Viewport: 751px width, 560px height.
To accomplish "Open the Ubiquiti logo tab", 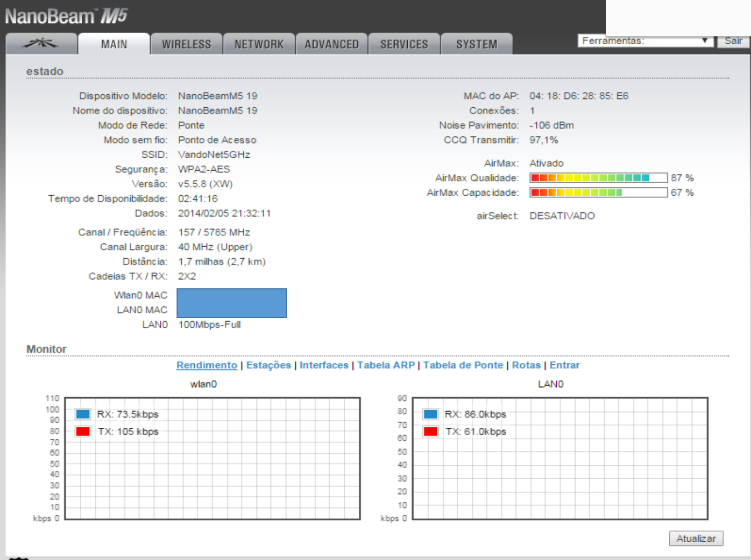I will click(x=41, y=44).
